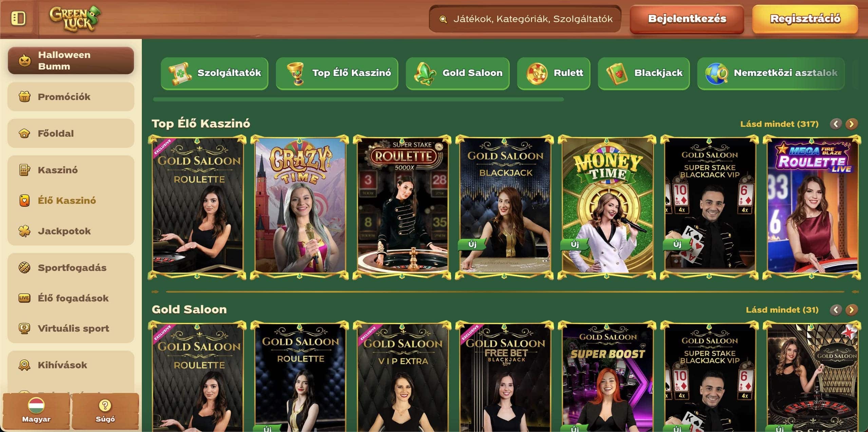Click the category tabs horizontal scrollbar

tap(358, 99)
